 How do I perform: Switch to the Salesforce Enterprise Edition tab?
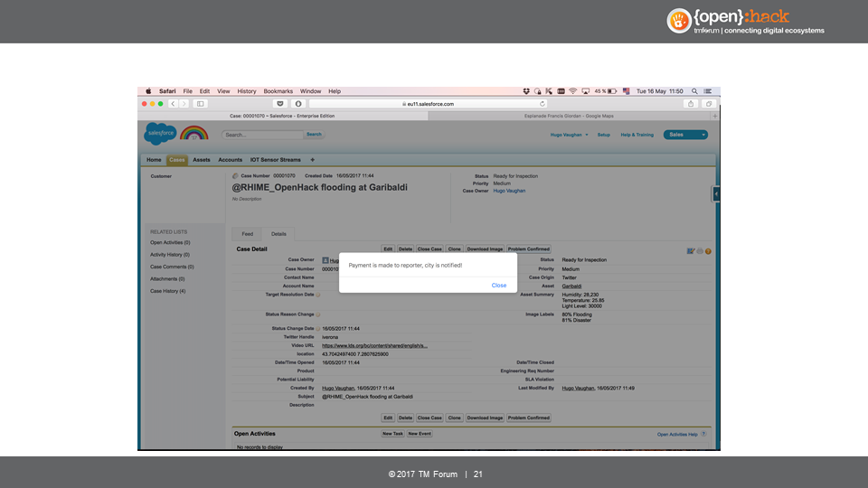point(282,117)
